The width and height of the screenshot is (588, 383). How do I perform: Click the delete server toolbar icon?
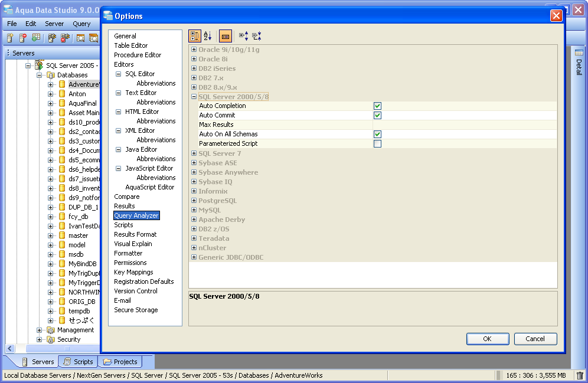click(x=22, y=38)
